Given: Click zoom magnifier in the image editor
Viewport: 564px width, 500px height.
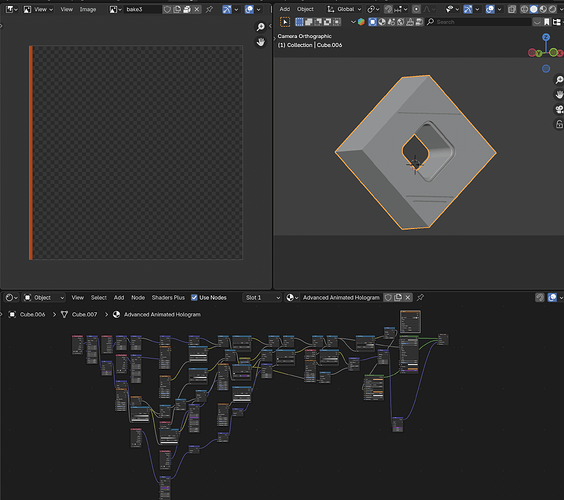Looking at the screenshot, I should coord(260,27).
